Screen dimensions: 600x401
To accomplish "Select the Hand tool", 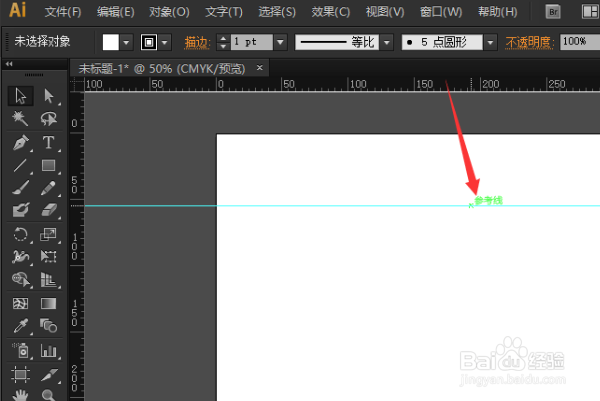I will click(20, 394).
